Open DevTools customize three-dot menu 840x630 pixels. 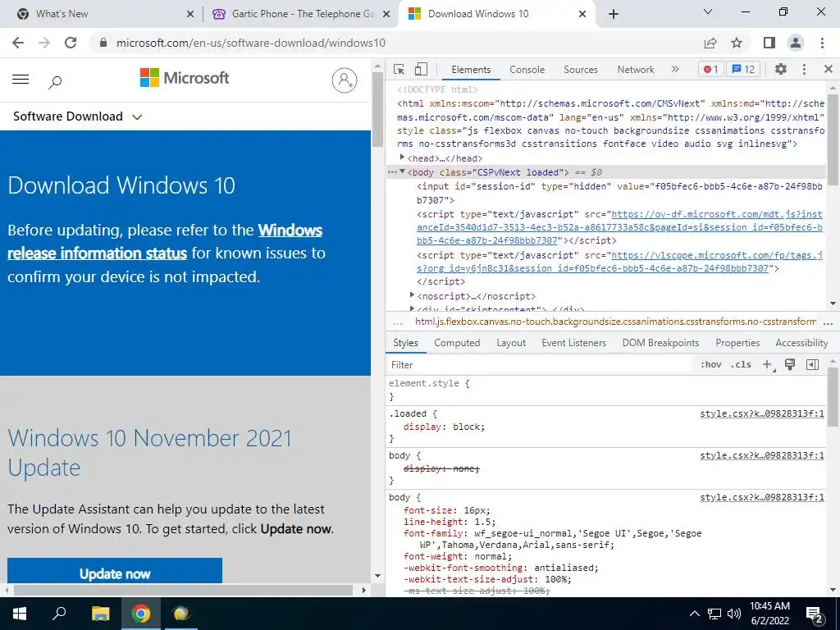[x=804, y=69]
